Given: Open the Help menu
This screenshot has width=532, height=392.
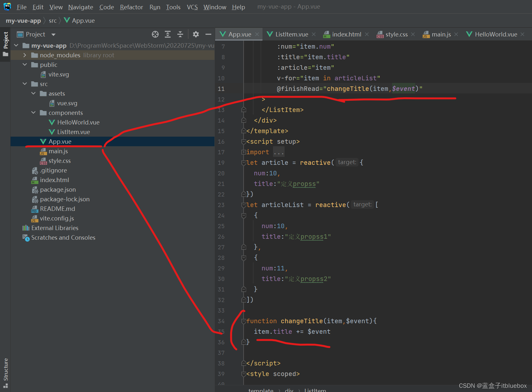Looking at the screenshot, I should click(238, 7).
